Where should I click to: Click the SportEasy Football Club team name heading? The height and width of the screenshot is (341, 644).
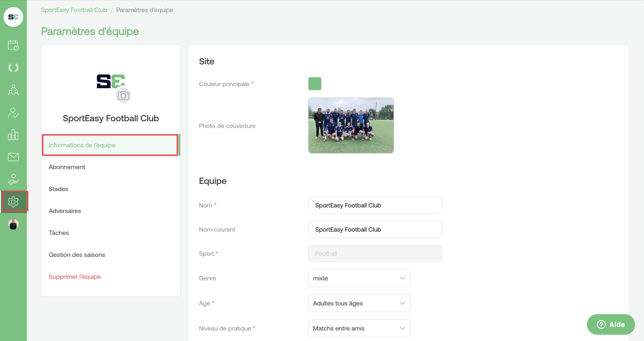click(x=110, y=118)
